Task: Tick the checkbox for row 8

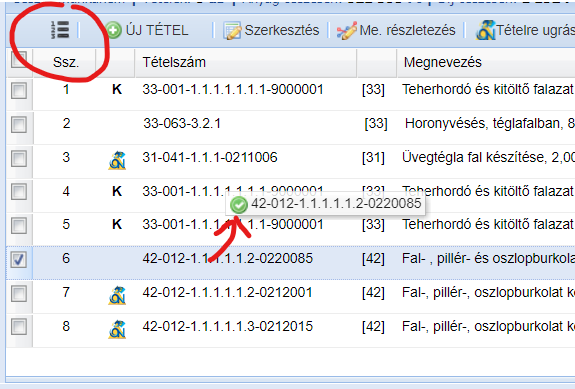Action: (x=19, y=327)
